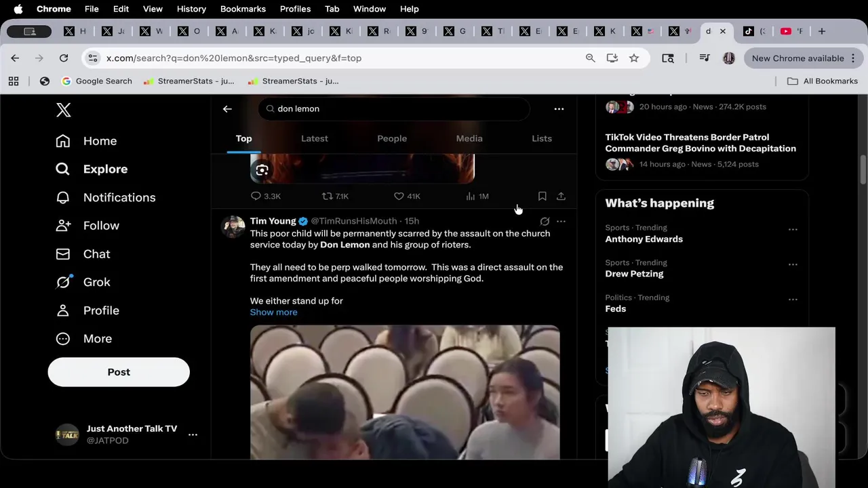Open Chat messages
868x488 pixels.
click(83, 254)
